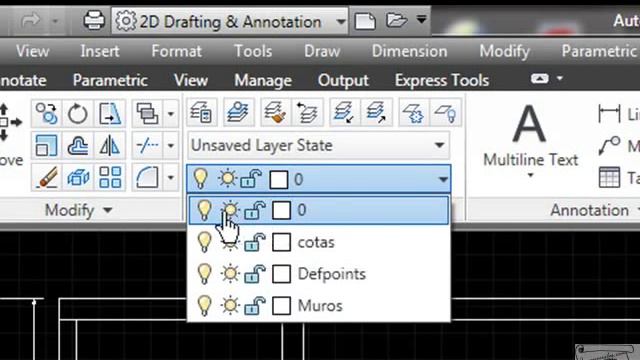The width and height of the screenshot is (640, 360).
Task: Expand the Multiline Text dropdown arrow
Action: [x=530, y=176]
